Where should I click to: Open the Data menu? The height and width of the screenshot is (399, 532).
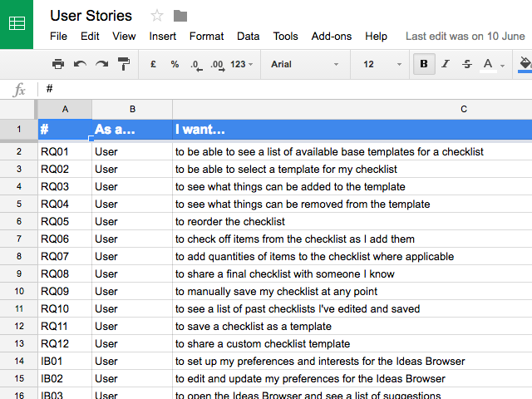point(248,36)
